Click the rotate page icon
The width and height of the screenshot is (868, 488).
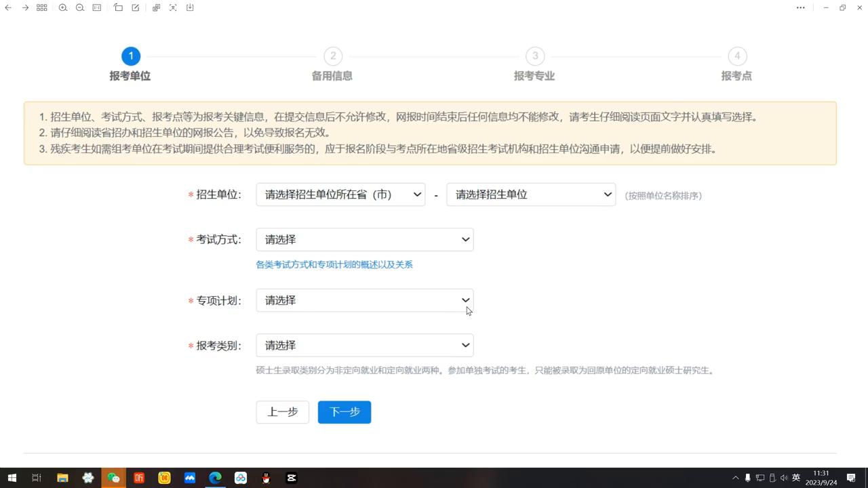click(x=117, y=7)
